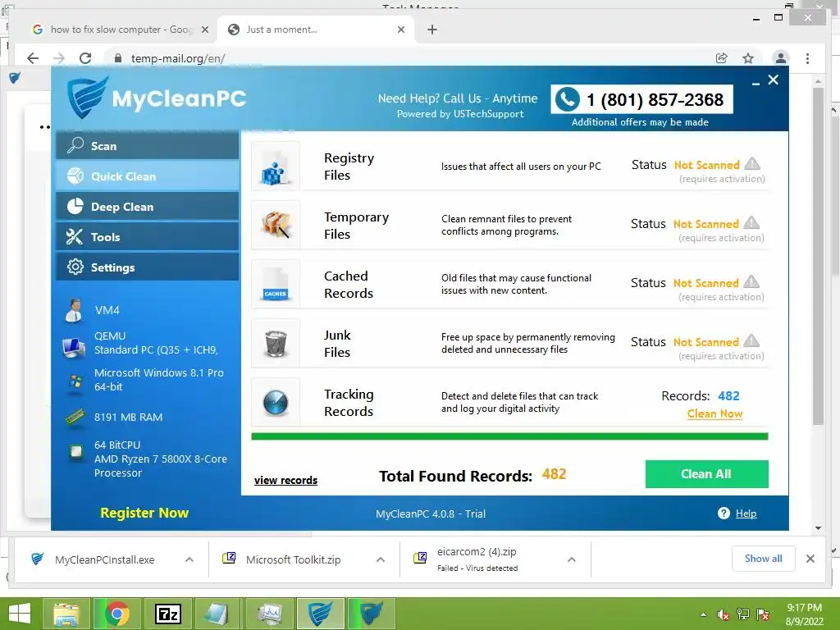Go back in Chrome
The image size is (840, 630).
pyautogui.click(x=33, y=58)
